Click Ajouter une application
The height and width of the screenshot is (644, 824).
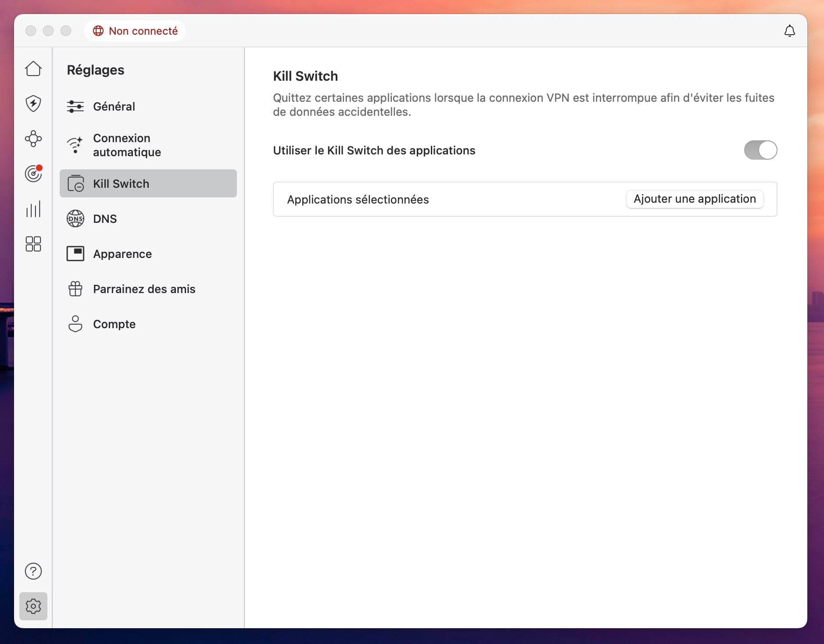694,199
